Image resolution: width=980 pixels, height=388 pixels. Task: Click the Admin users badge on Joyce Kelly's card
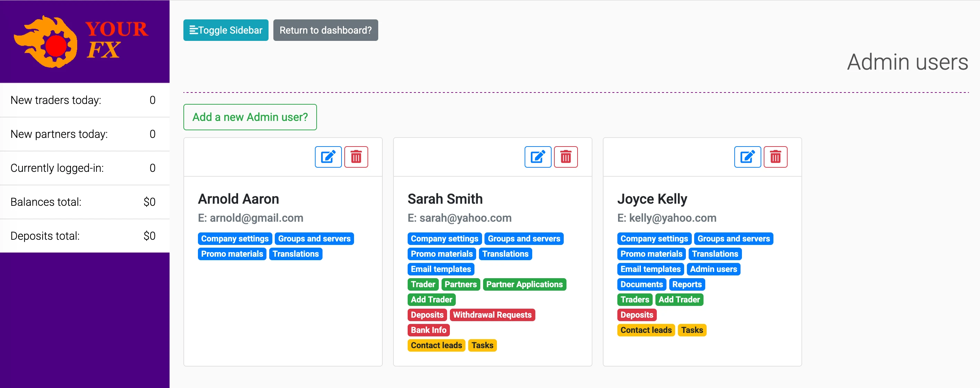point(713,269)
